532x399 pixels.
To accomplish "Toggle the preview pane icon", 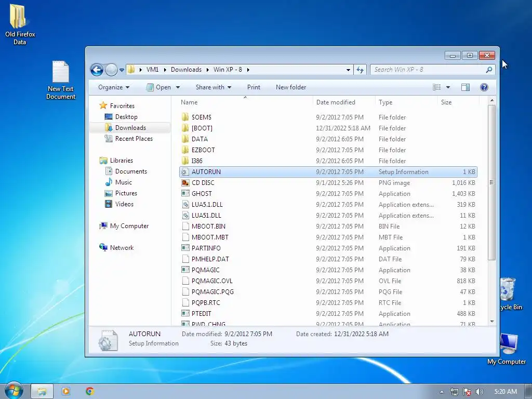I will click(x=465, y=87).
